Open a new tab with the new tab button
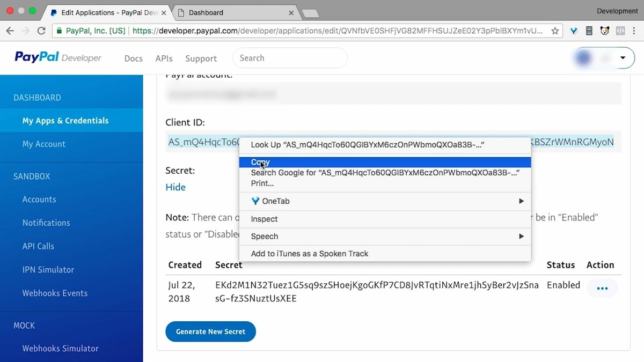The height and width of the screenshot is (362, 644). point(310,13)
